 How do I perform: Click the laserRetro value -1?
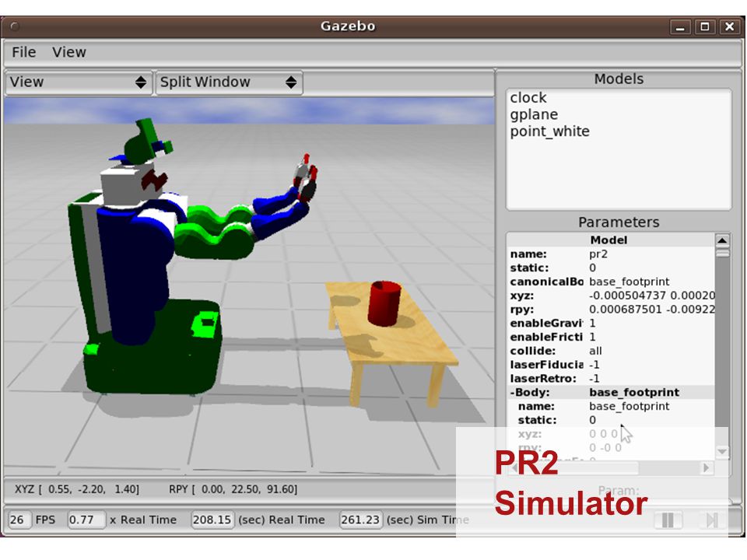(x=594, y=378)
